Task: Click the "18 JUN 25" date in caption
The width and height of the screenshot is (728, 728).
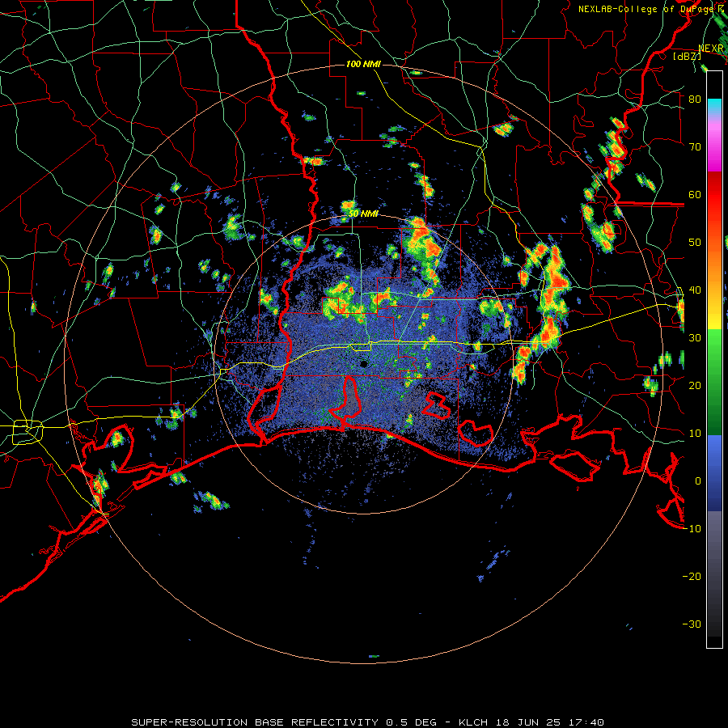Action: (x=528, y=722)
